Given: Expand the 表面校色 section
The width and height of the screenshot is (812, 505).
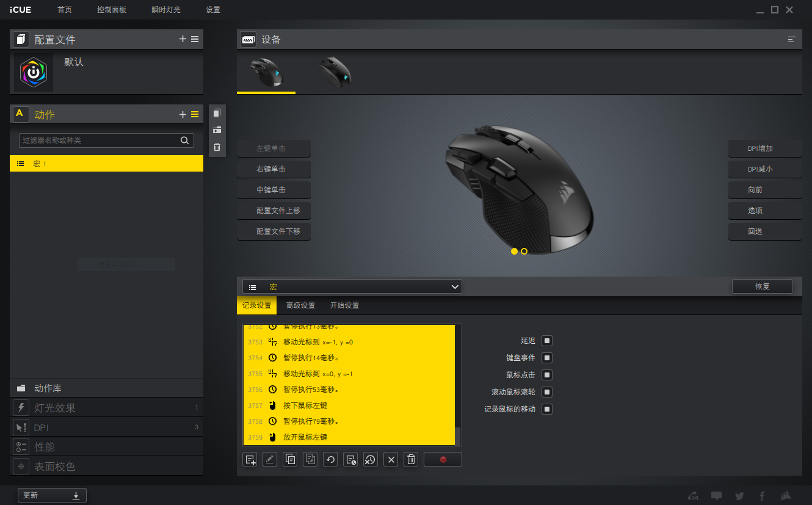Looking at the screenshot, I should (x=106, y=467).
